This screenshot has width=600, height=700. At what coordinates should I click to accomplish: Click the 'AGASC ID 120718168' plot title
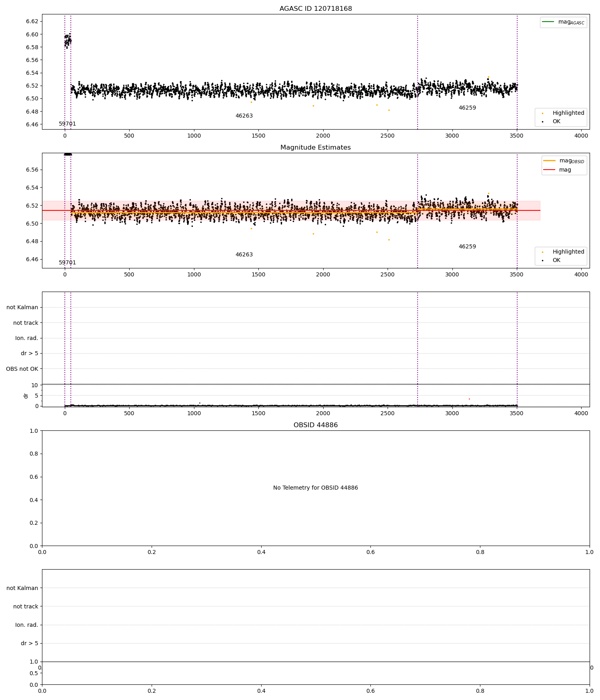coord(316,9)
